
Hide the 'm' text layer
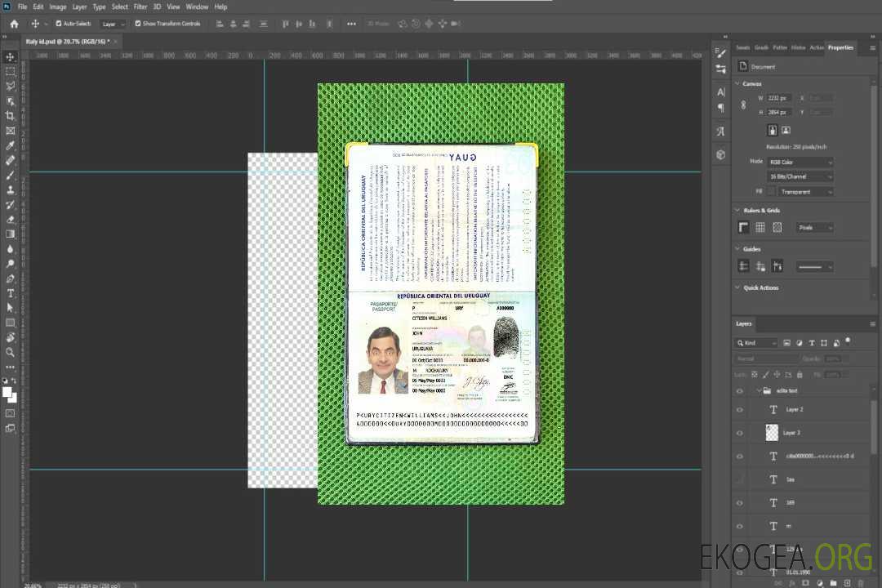[740, 526]
